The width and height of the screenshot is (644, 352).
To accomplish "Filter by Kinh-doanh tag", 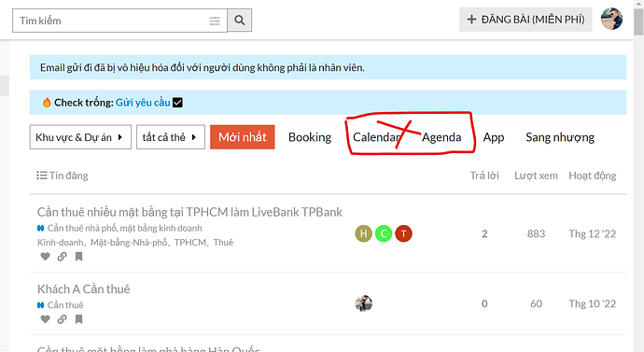I will [61, 243].
